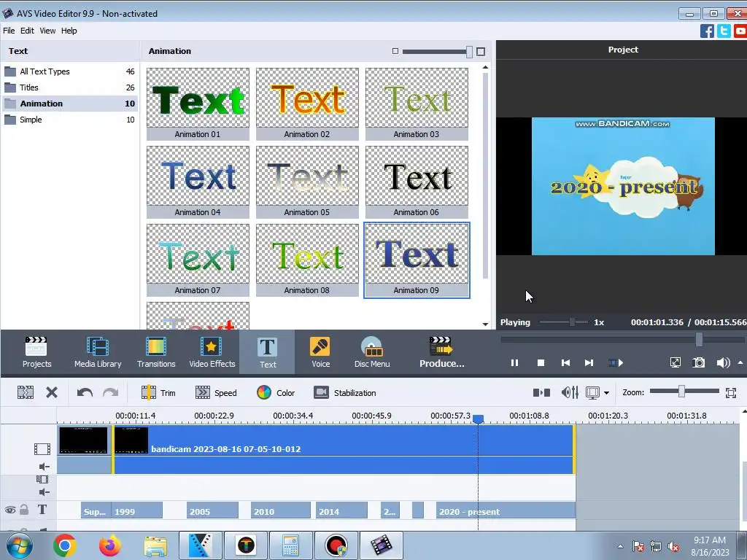Select the 2020 - present text clip
The width and height of the screenshot is (747, 560).
pyautogui.click(x=506, y=510)
